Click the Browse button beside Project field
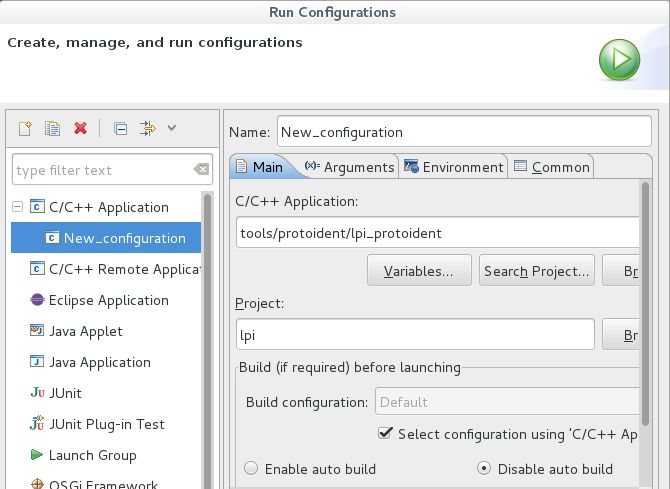 click(621, 335)
